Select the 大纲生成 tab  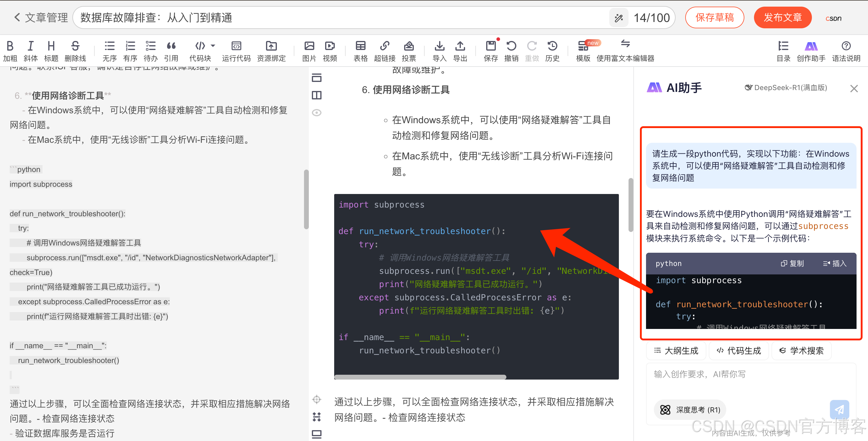[676, 350]
